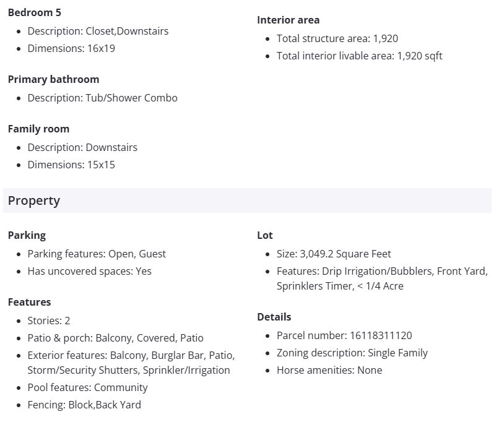The height and width of the screenshot is (422, 504).
Task: Click the Stories: 2 entry
Action: pyautogui.click(x=49, y=321)
